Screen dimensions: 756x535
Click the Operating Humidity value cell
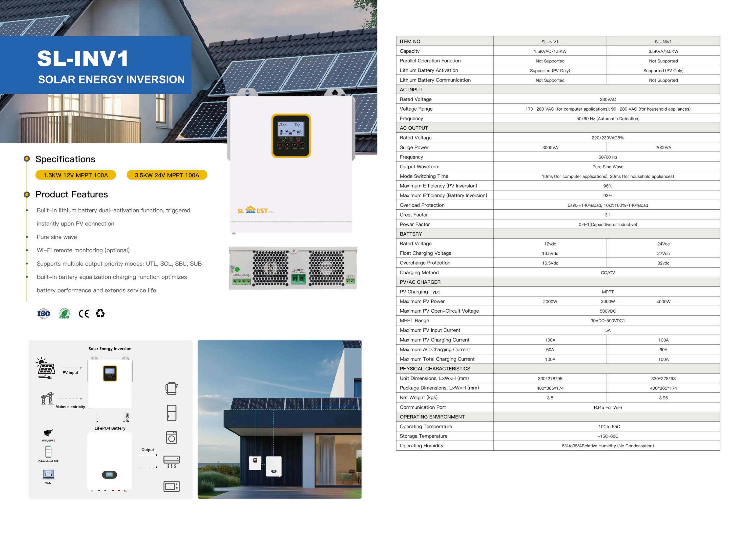pyautogui.click(x=606, y=445)
